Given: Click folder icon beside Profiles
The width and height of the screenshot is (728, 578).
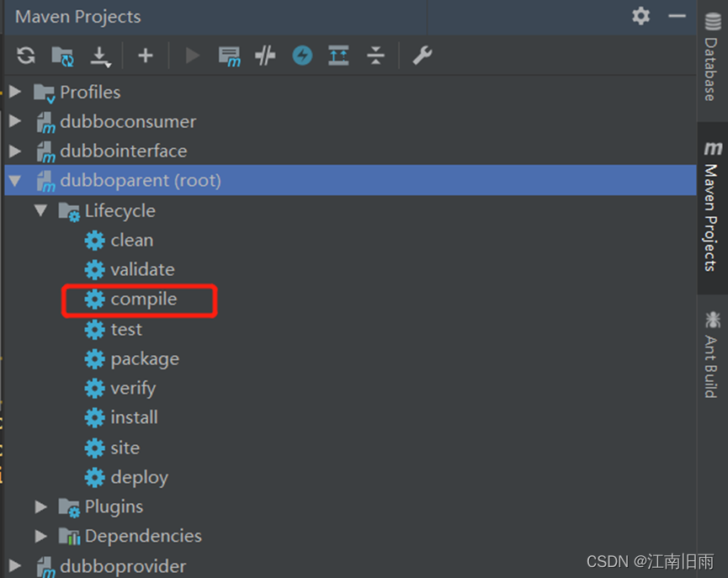Looking at the screenshot, I should coord(45,93).
